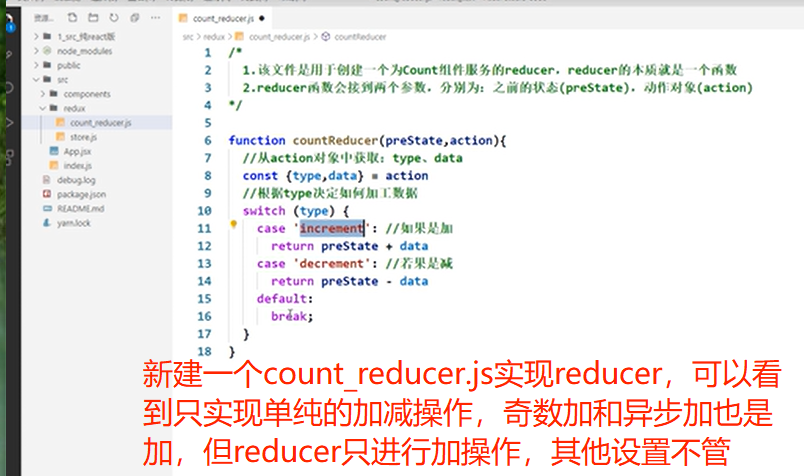Expand the components folder chevron
804x476 pixels.
43,94
